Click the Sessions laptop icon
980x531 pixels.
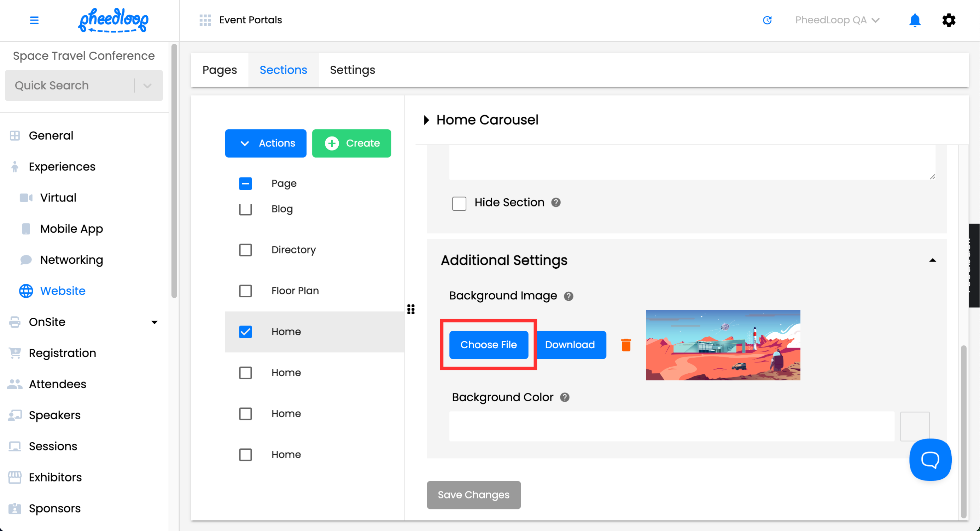click(15, 446)
